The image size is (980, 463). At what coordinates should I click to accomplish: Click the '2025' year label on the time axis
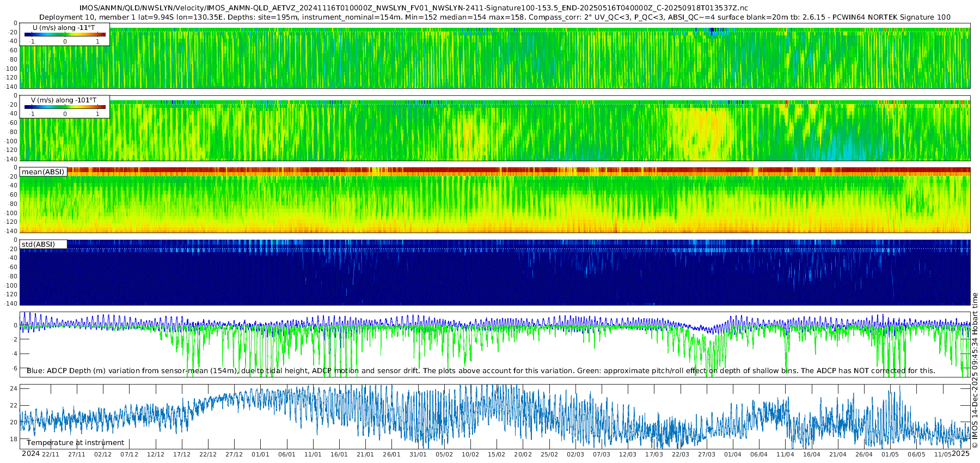click(961, 454)
